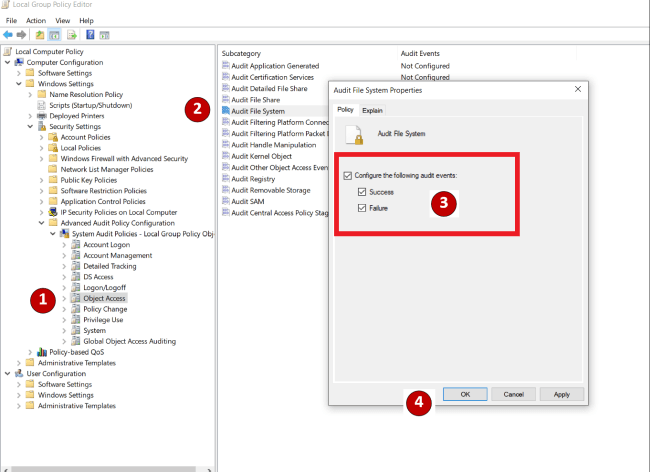650x472 pixels.
Task: Click the Audit SAM policy icon
Action: point(226,201)
